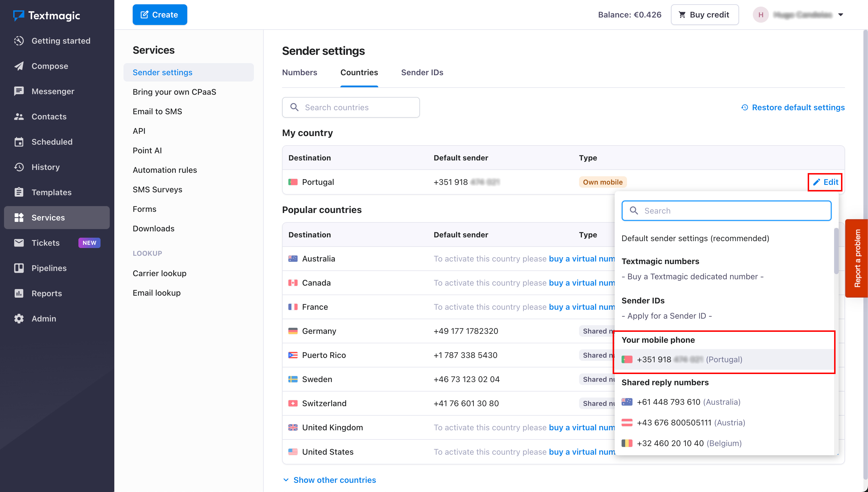Screen dimensions: 868x492
Task: Select Services in the main sidebar
Action: [57, 218]
